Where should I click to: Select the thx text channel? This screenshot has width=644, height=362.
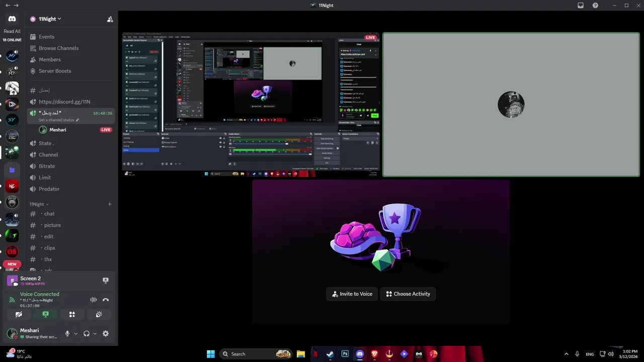click(x=71, y=259)
